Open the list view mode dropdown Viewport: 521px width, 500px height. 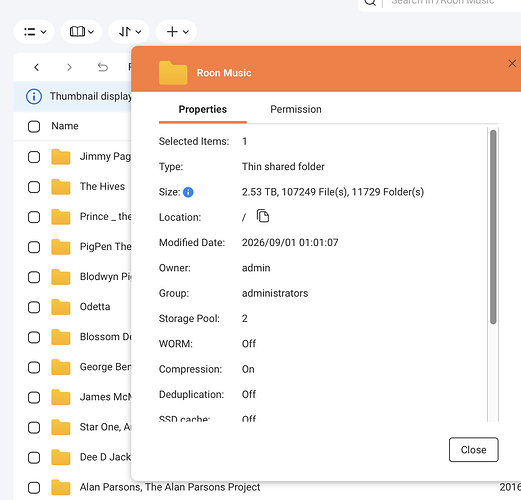point(34,32)
